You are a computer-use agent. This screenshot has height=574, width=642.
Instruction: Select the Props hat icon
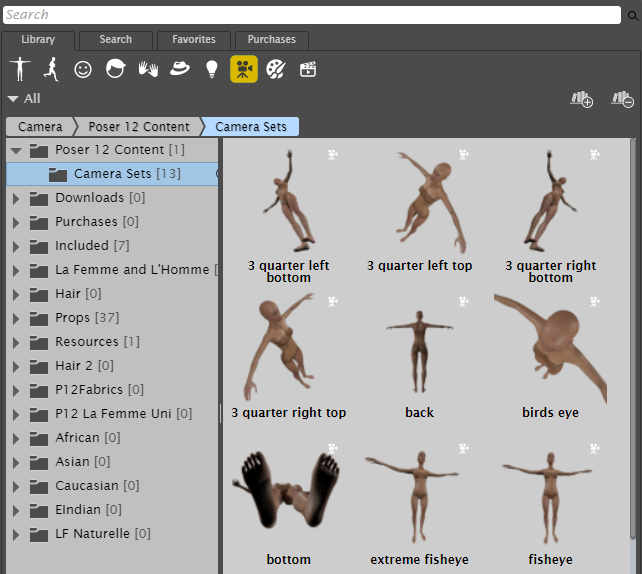tap(180, 69)
